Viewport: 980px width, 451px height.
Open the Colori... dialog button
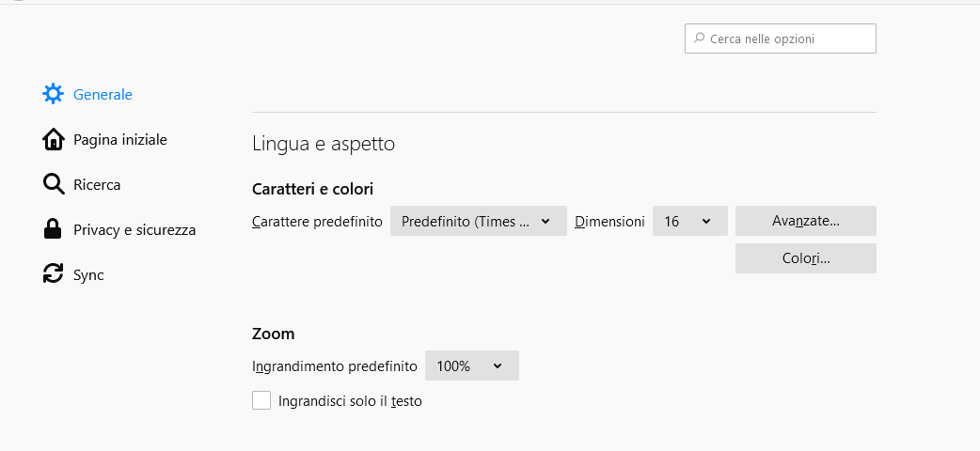(x=805, y=258)
